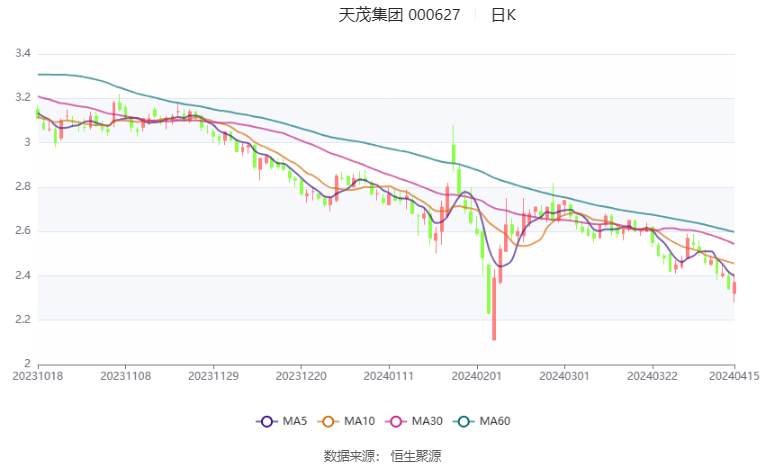The width and height of the screenshot is (765, 465).
Task: Click the 日K label in the title
Action: (503, 15)
